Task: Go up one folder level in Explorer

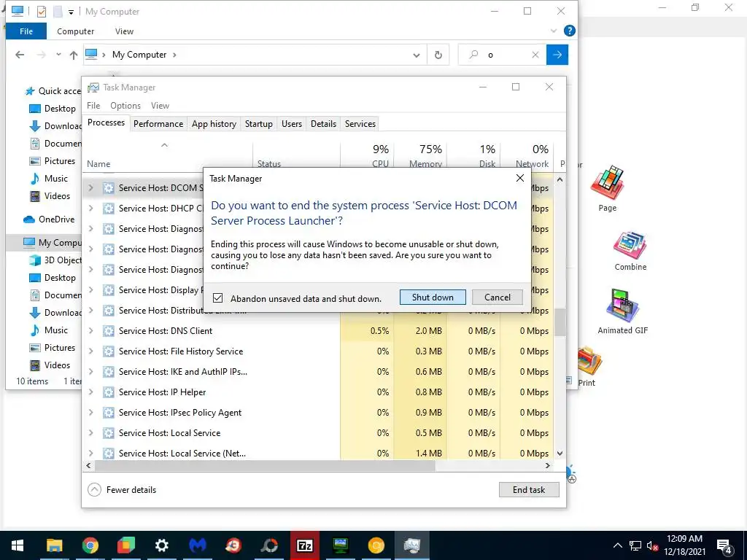Action: (74, 55)
